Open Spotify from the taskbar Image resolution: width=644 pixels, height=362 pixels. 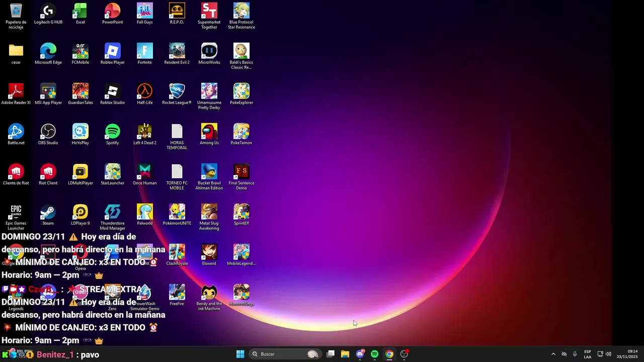point(374,354)
